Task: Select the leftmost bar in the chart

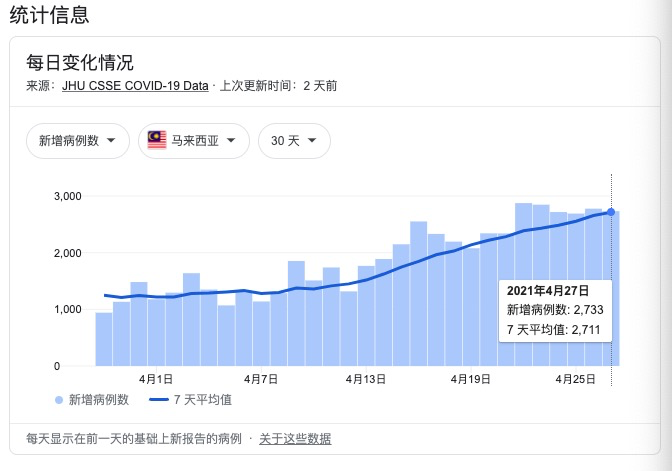Action: [104, 340]
